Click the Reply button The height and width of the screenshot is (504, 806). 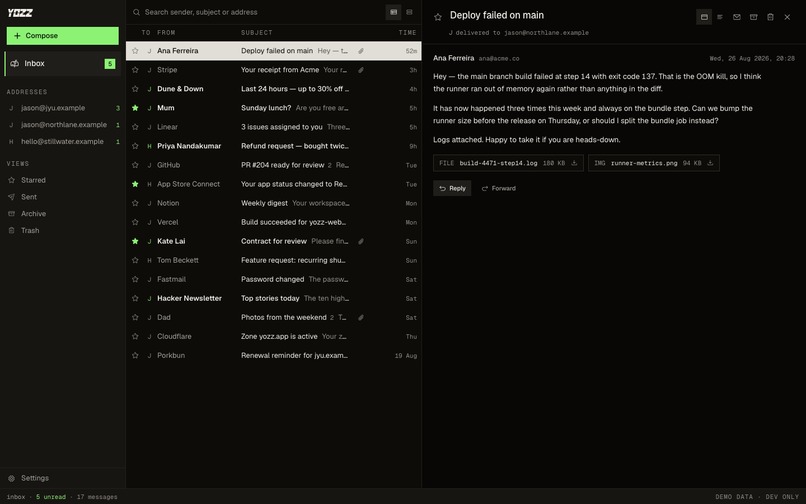(452, 188)
